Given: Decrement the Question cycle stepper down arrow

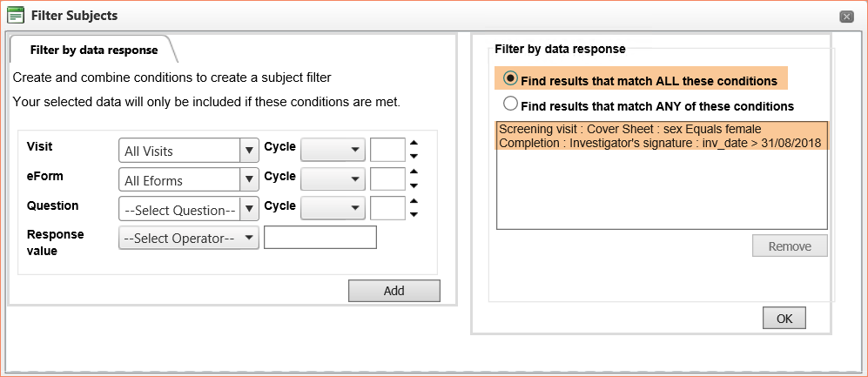Looking at the screenshot, I should (x=413, y=215).
